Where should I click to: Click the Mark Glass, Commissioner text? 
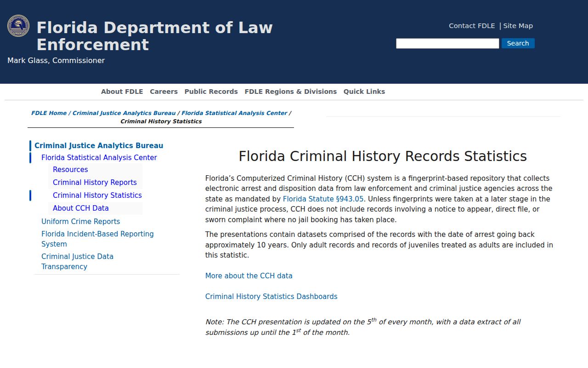click(x=56, y=61)
